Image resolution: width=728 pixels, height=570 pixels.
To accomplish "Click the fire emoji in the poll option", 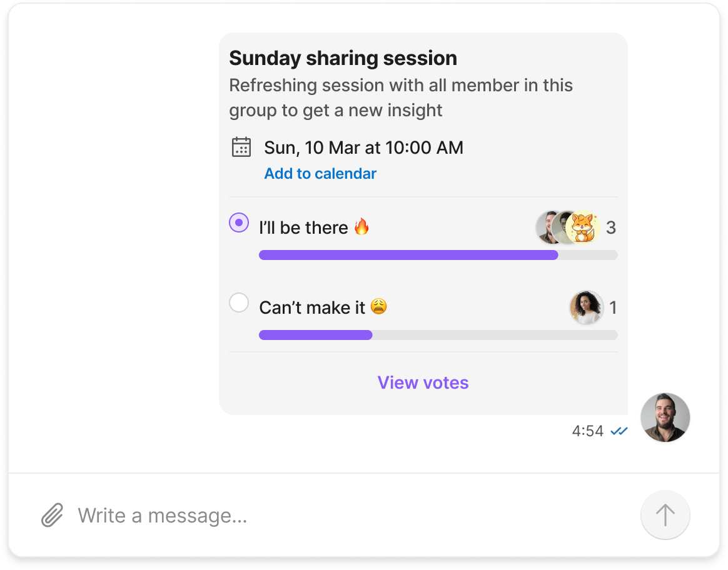I will pos(361,227).
